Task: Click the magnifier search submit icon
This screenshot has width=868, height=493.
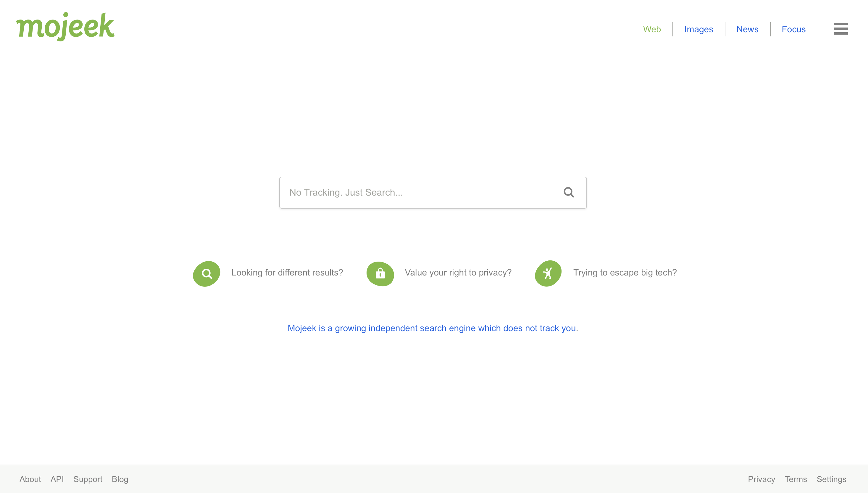Action: 569,192
